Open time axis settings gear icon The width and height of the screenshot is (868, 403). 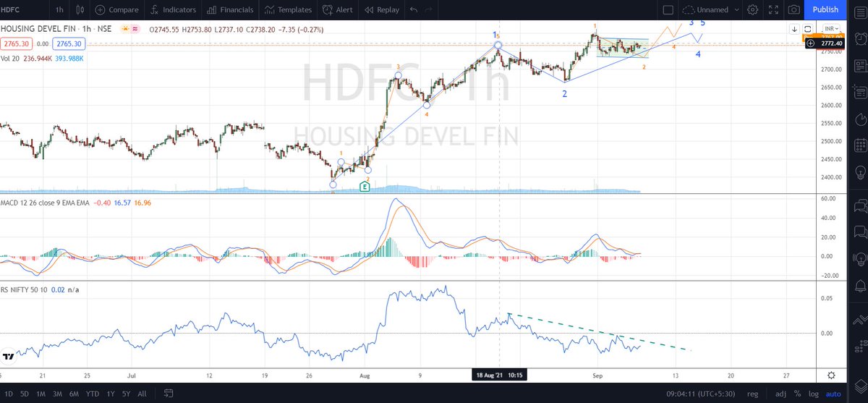pyautogui.click(x=833, y=375)
